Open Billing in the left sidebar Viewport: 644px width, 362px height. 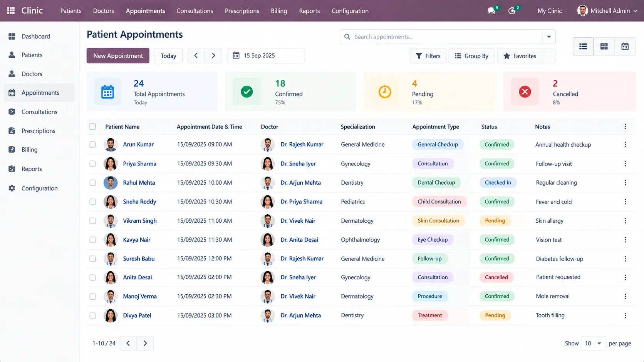click(39, 150)
